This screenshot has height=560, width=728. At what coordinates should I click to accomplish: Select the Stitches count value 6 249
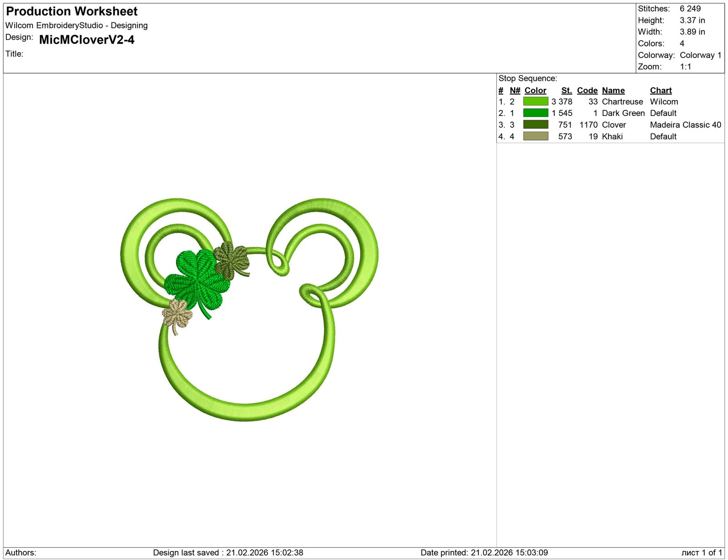tap(689, 8)
